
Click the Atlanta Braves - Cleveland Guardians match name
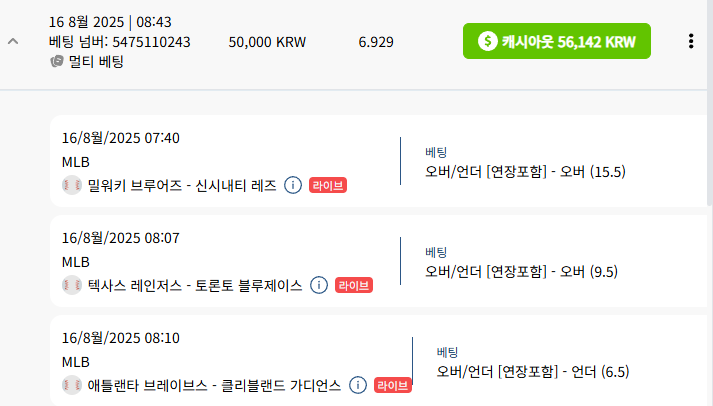click(214, 386)
